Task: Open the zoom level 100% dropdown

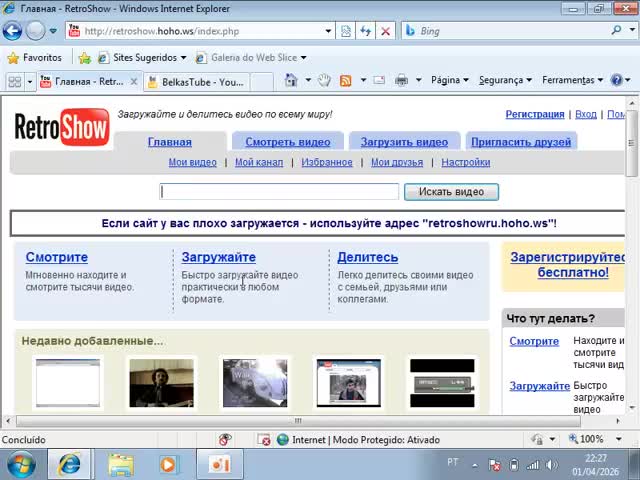Action: point(595,439)
